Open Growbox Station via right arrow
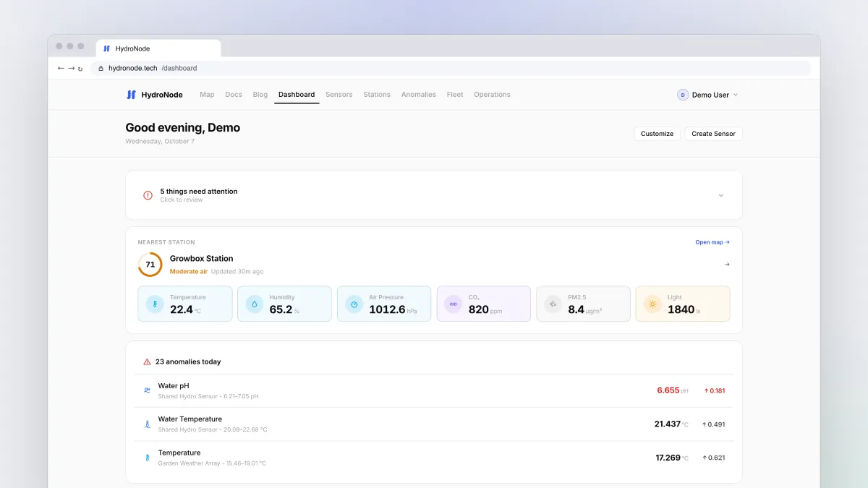868x488 pixels. (727, 265)
